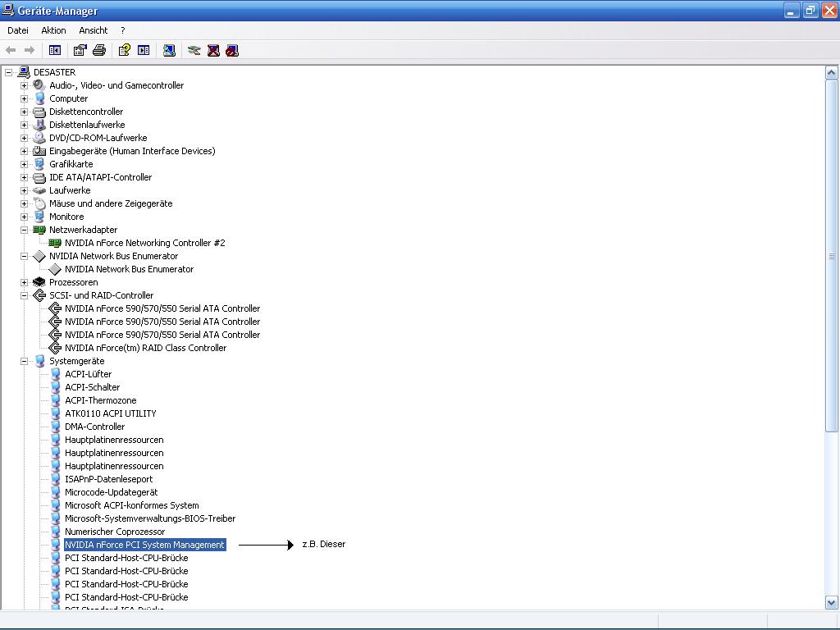The image size is (840, 630).
Task: Scan for hardware changes toolbar icon
Action: click(x=169, y=50)
